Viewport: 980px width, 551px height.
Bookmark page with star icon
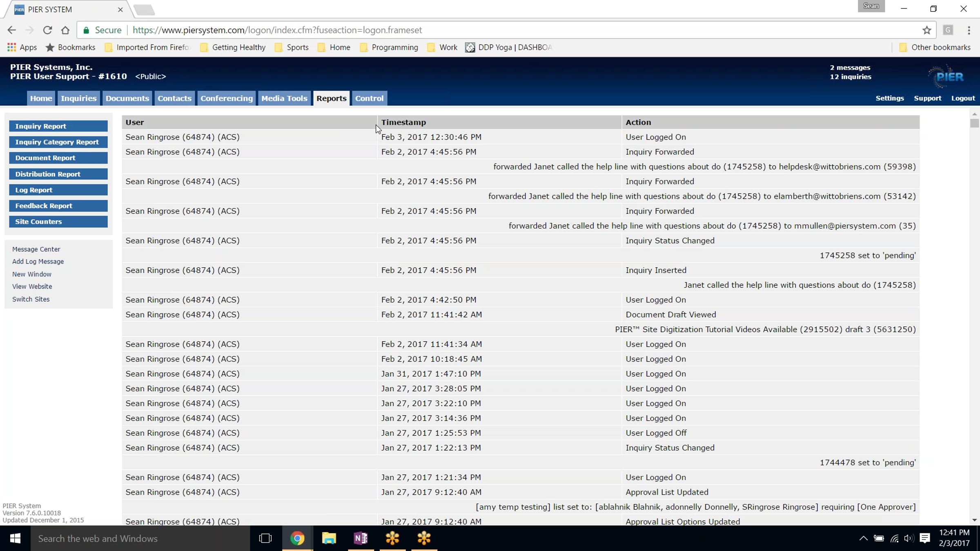[927, 30]
